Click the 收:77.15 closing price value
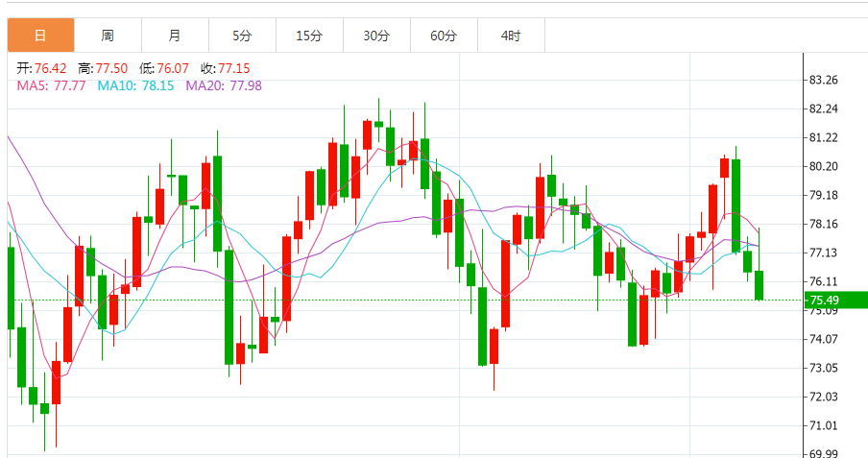The height and width of the screenshot is (458, 868). click(x=226, y=68)
